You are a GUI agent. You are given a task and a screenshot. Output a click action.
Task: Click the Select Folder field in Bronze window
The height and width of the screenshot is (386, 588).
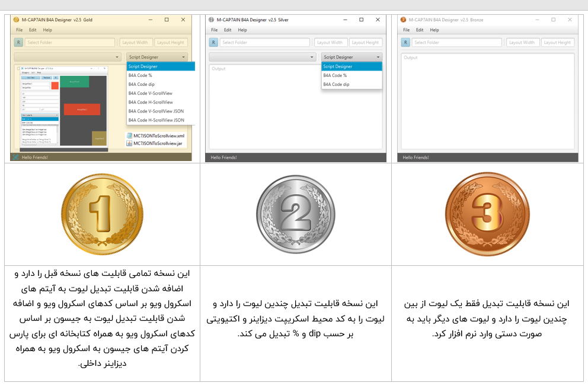[456, 43]
